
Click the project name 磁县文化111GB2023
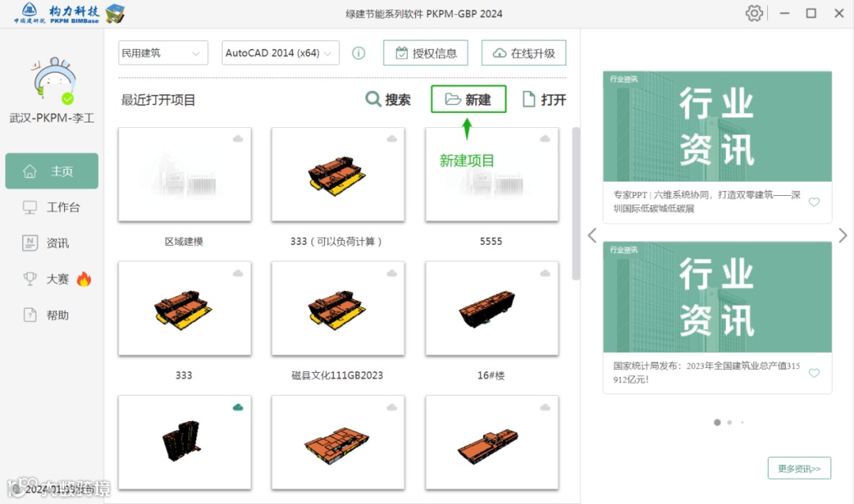(x=337, y=375)
